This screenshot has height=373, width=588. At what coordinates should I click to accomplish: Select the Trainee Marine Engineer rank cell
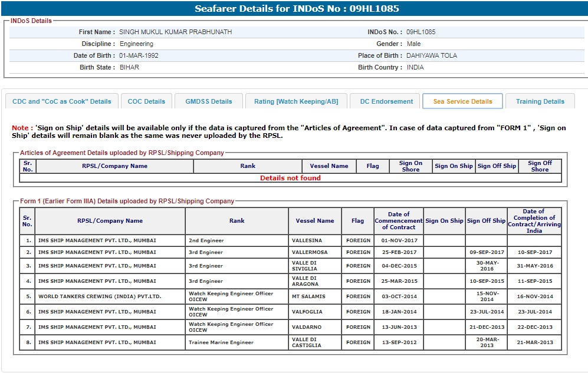tap(221, 342)
